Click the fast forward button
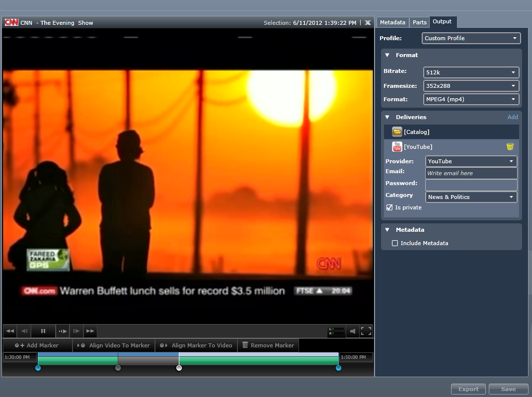Viewport: 532px width, 397px height. (x=90, y=331)
